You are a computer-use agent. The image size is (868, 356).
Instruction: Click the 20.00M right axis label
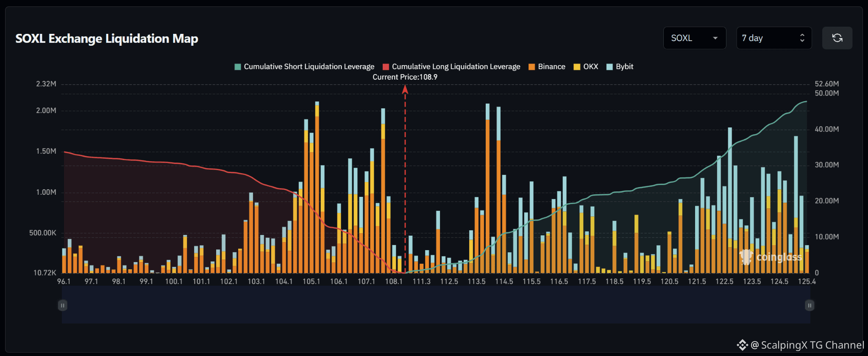point(827,201)
